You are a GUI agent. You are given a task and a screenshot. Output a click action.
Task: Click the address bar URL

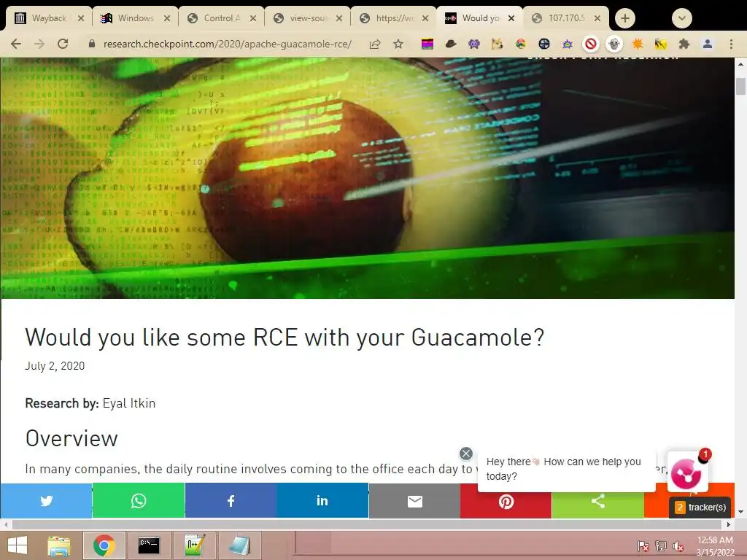point(228,44)
